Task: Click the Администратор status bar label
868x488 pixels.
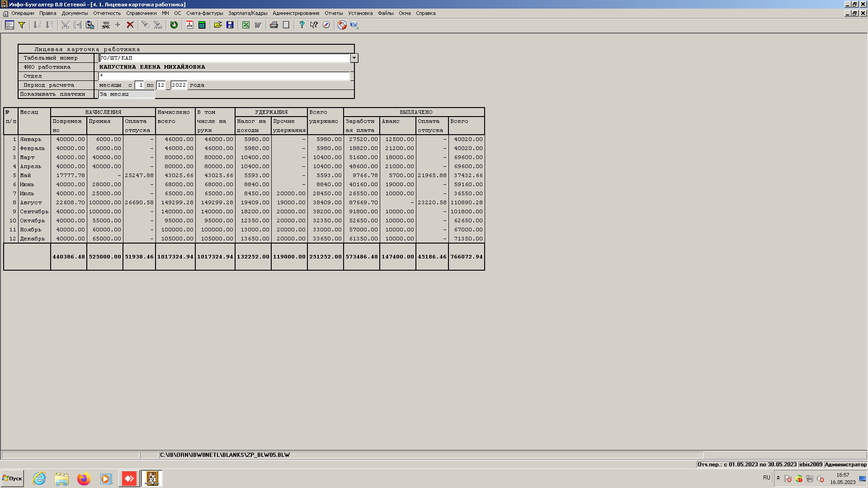Action: pos(845,465)
